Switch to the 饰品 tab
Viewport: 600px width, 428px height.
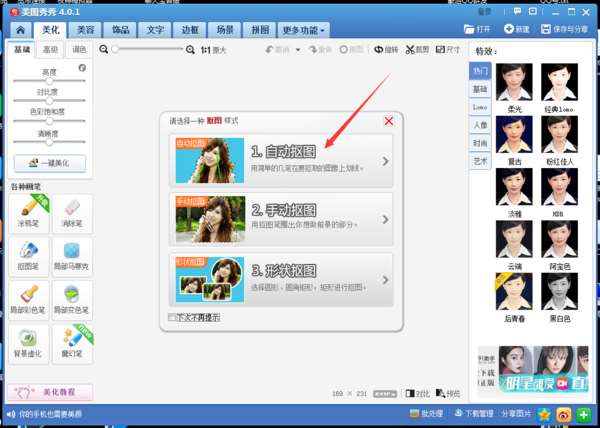coord(120,30)
